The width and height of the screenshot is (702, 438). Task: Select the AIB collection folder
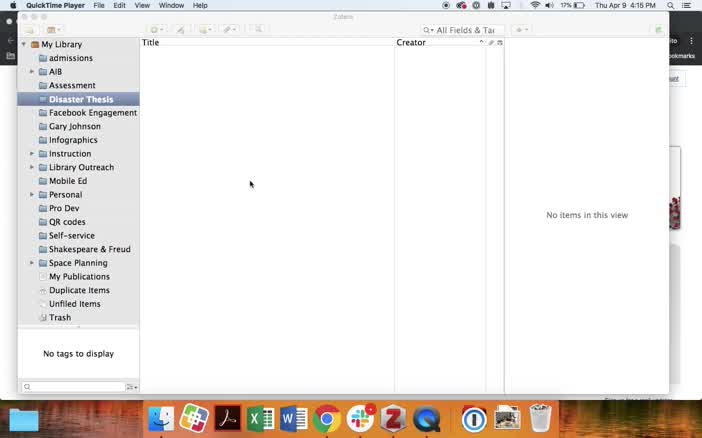click(56, 72)
